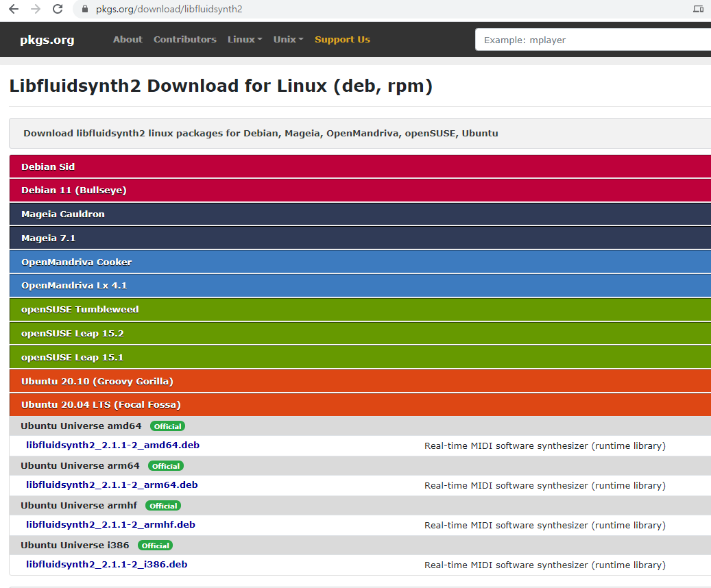Expand the Linux dropdown menu
This screenshot has height=588, width=711.
pos(245,40)
